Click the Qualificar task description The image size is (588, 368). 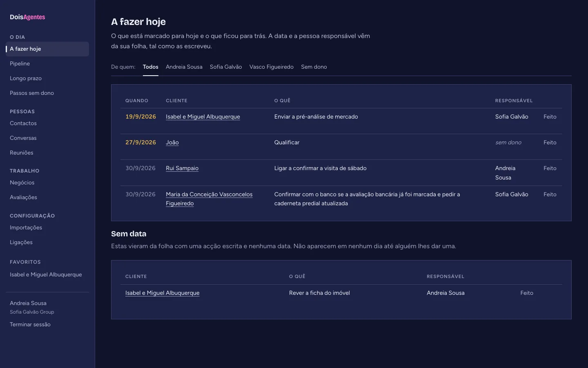click(287, 143)
